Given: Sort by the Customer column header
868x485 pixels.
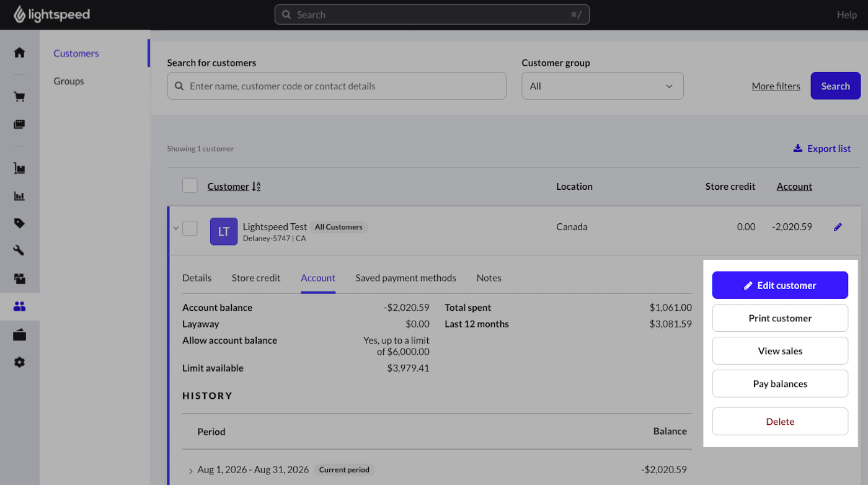Looking at the screenshot, I should pos(228,186).
